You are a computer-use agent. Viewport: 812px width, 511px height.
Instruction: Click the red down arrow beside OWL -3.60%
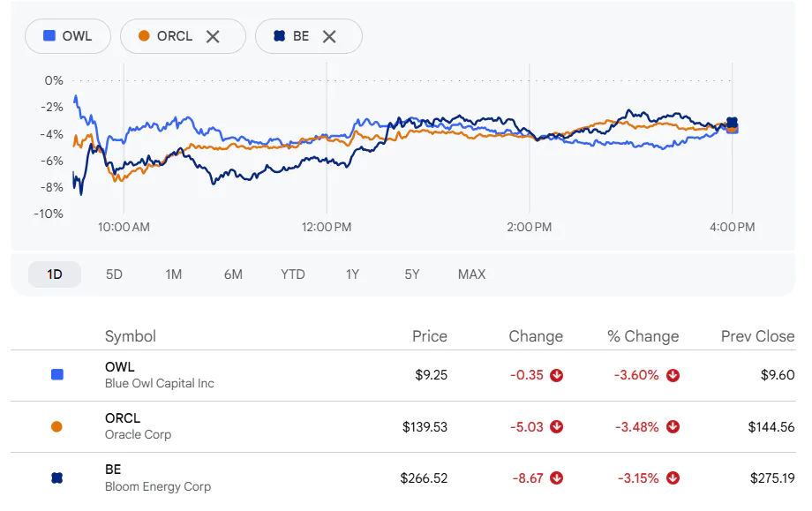(x=673, y=375)
